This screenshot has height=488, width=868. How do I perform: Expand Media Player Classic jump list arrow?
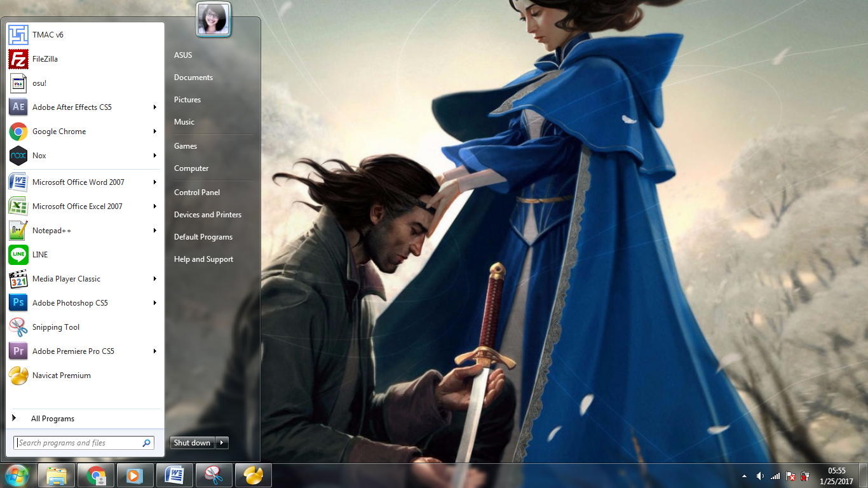154,279
